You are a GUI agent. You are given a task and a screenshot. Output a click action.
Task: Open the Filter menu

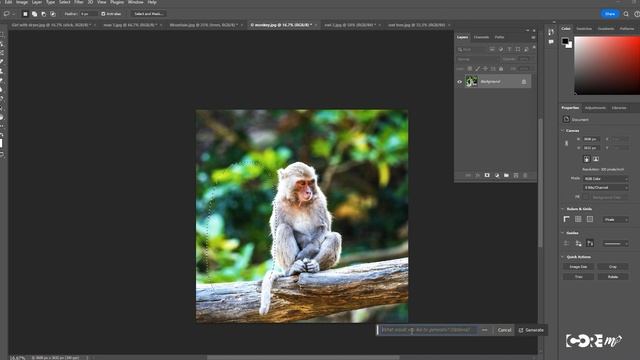pyautogui.click(x=79, y=2)
